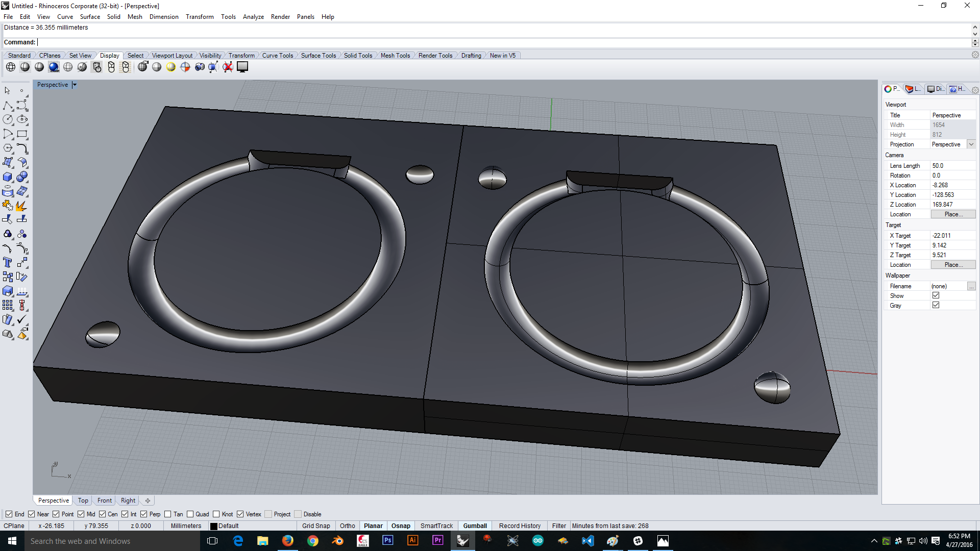Toggle the Cen osnap checkbox

tap(103, 514)
